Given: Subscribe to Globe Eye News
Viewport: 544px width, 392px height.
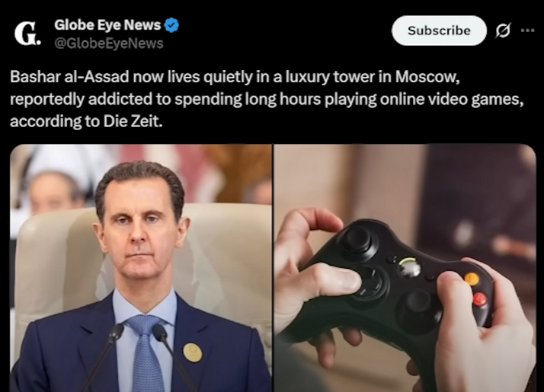Looking at the screenshot, I should coord(439,30).
